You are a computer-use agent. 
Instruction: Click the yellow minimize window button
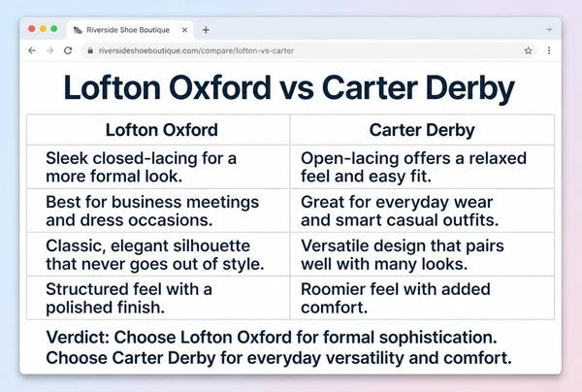point(43,29)
